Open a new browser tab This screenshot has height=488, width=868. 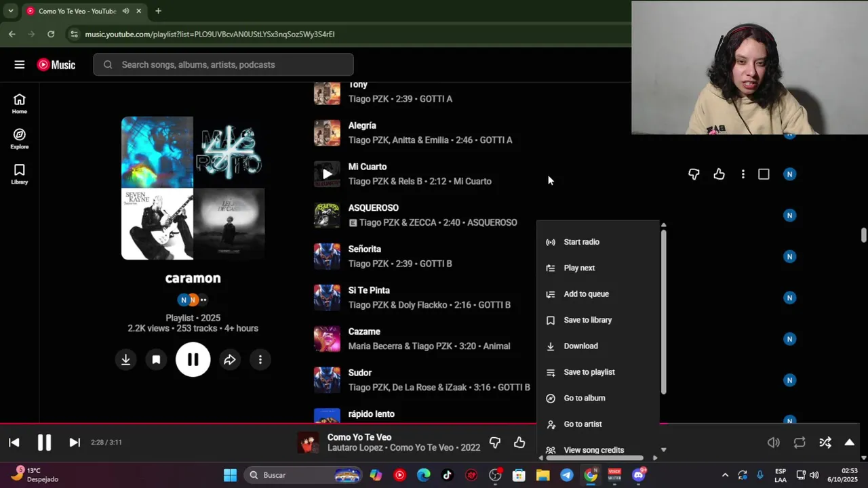tap(158, 11)
